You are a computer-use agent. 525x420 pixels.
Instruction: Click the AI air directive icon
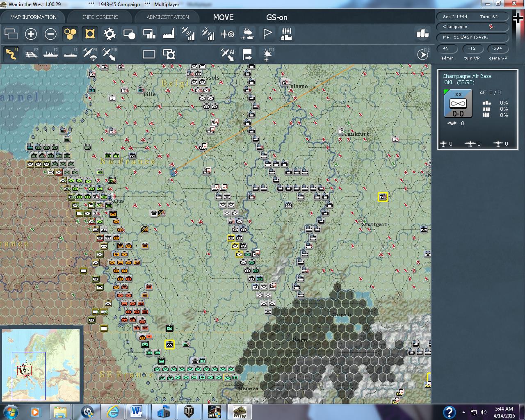228,54
